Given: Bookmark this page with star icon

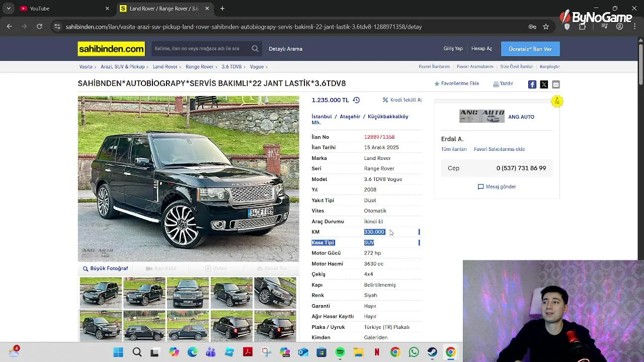Looking at the screenshot, I should [x=546, y=27].
